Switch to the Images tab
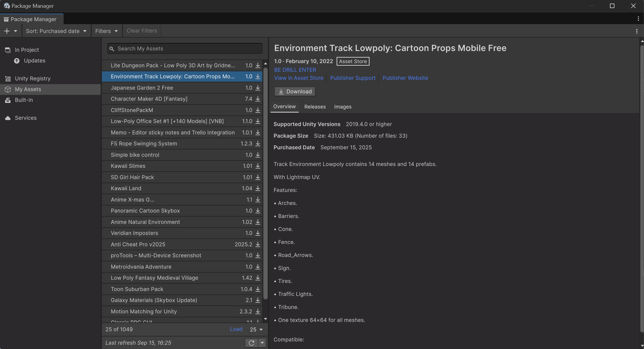644x349 pixels. pyautogui.click(x=343, y=107)
